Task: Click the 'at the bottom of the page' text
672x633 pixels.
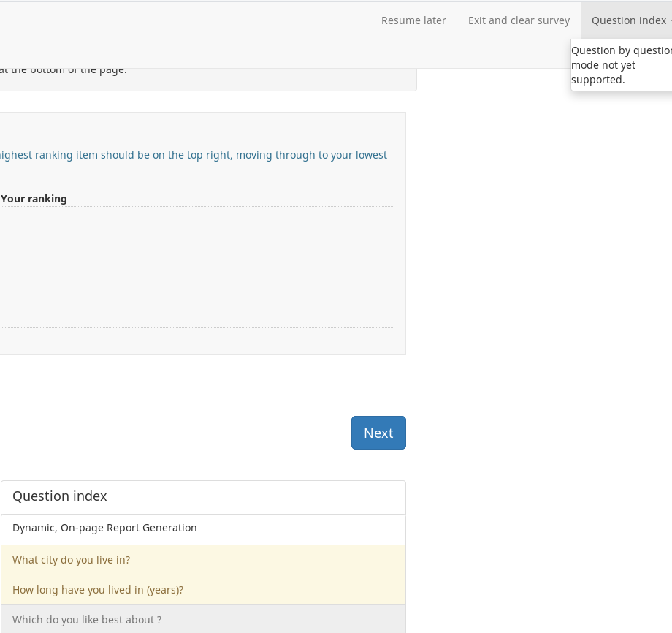Action: [64, 70]
